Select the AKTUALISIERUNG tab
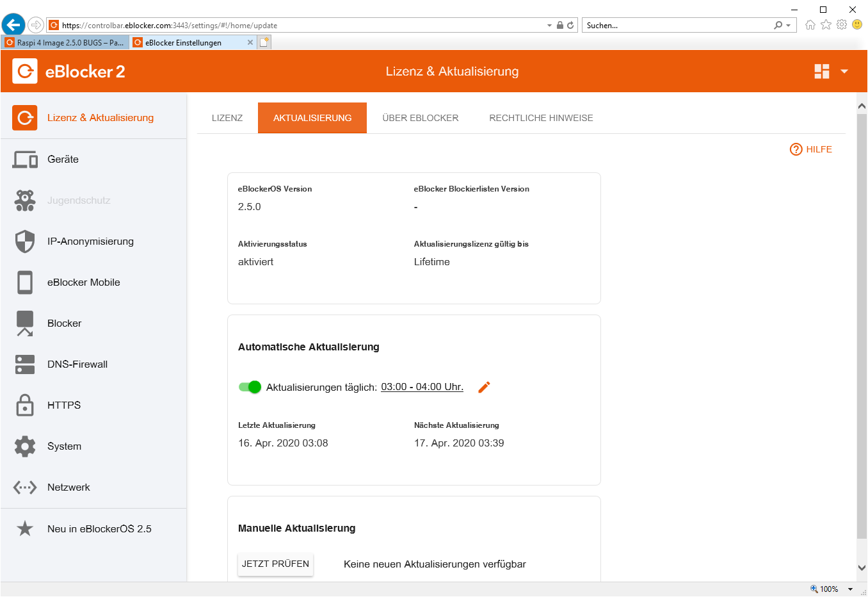The height and width of the screenshot is (597, 868). tap(312, 118)
